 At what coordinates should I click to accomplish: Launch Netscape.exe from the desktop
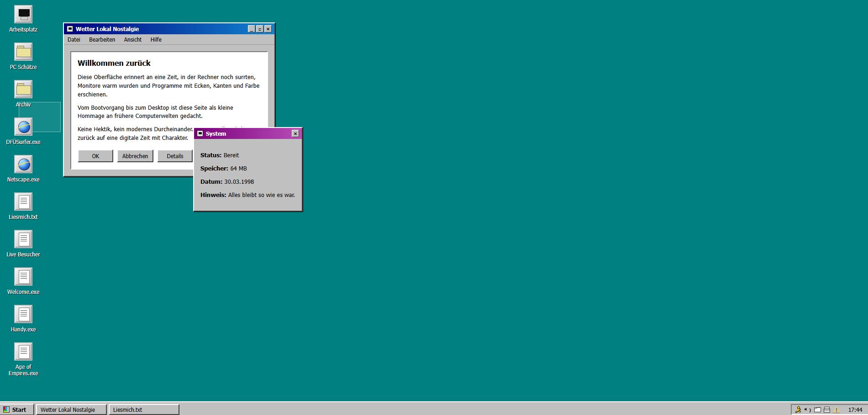[23, 165]
